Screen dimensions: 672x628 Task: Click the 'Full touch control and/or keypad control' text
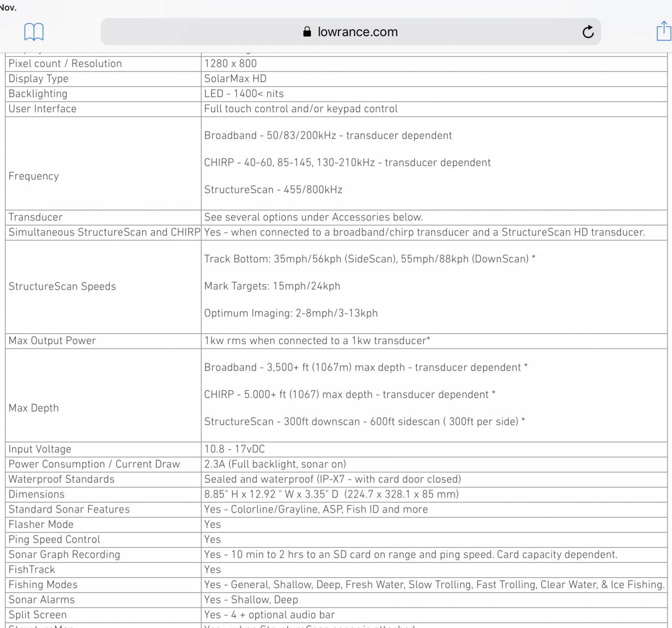pos(301,109)
